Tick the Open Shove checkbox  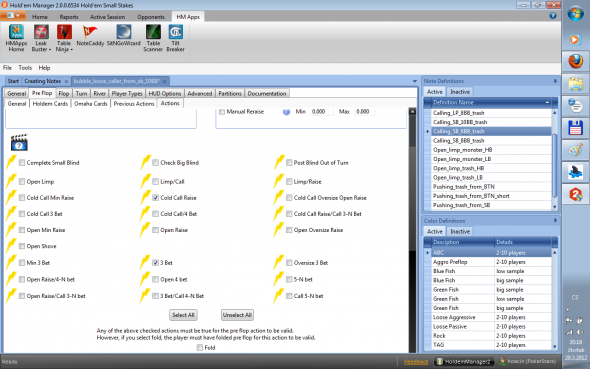pyautogui.click(x=22, y=246)
